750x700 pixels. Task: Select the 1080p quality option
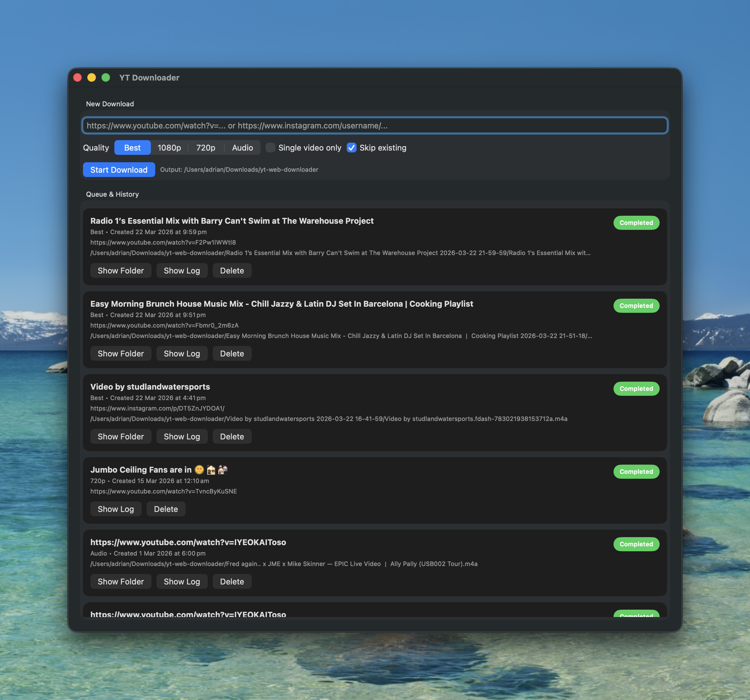point(169,147)
